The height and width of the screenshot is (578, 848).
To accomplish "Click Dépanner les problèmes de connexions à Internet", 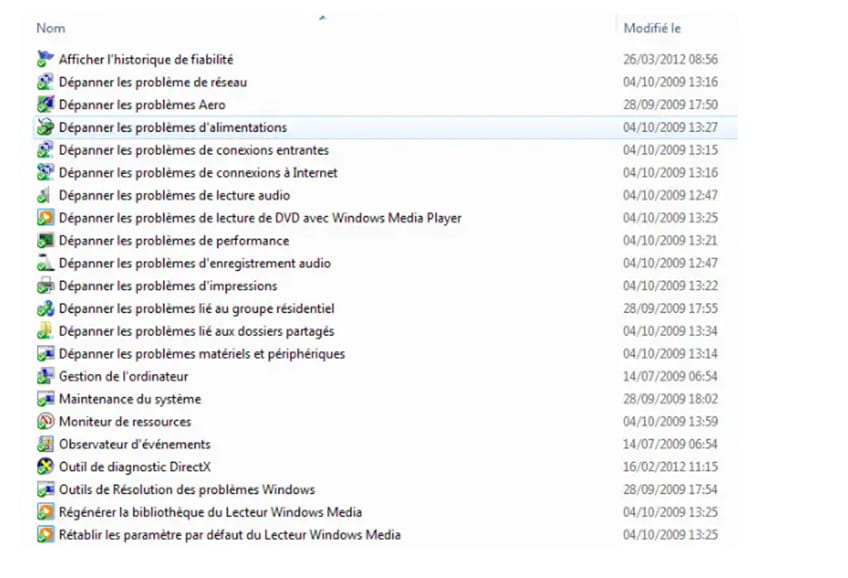I will coord(198,173).
